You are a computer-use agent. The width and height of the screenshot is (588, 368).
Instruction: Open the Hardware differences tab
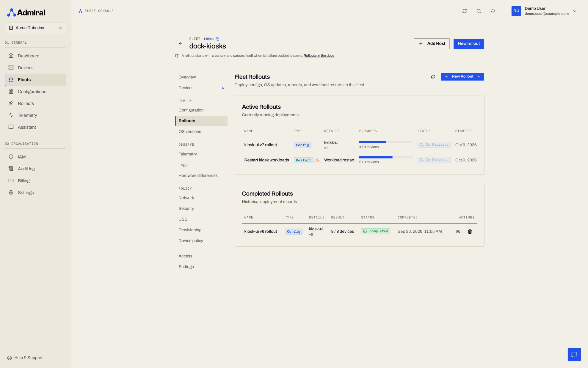point(201,176)
